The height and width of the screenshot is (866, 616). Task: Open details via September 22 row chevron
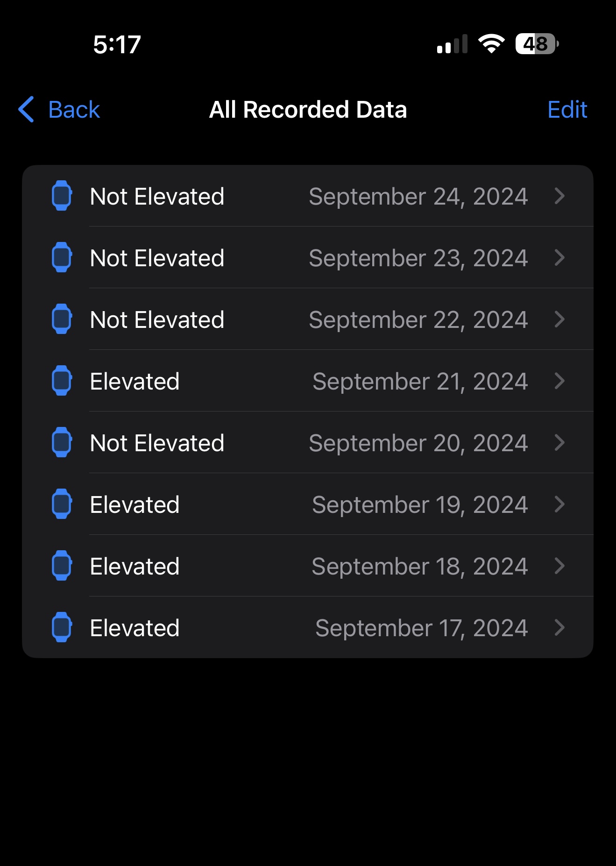[x=559, y=319]
